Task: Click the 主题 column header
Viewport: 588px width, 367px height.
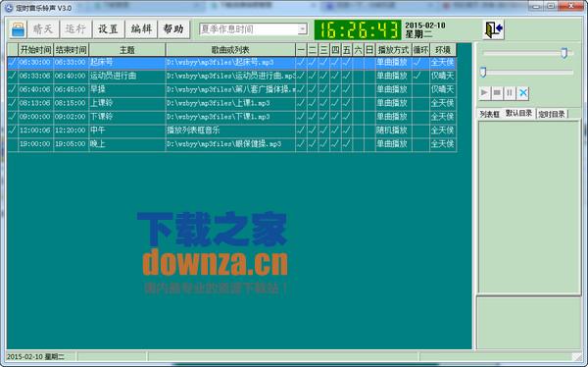Action: 127,50
